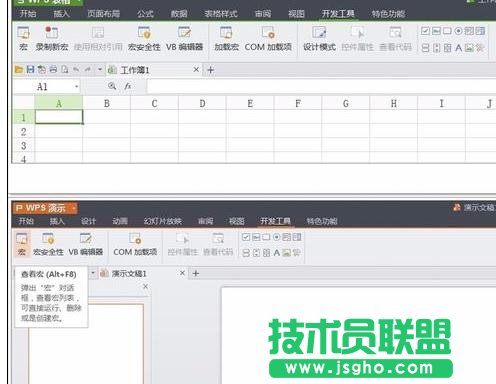Launch VB 编辑器 in the WPS 演示 ribbon
Screen dimensions: 496x384
[x=86, y=244]
